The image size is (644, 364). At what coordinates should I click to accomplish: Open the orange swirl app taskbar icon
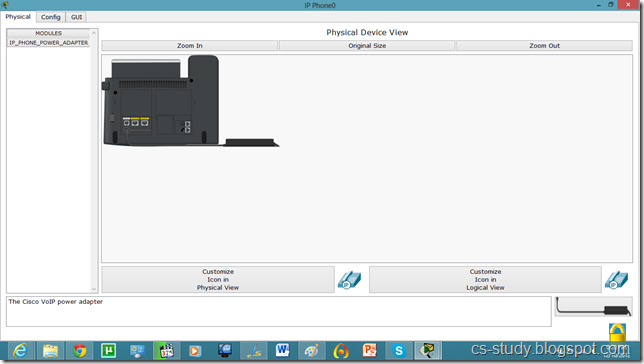(x=340, y=351)
